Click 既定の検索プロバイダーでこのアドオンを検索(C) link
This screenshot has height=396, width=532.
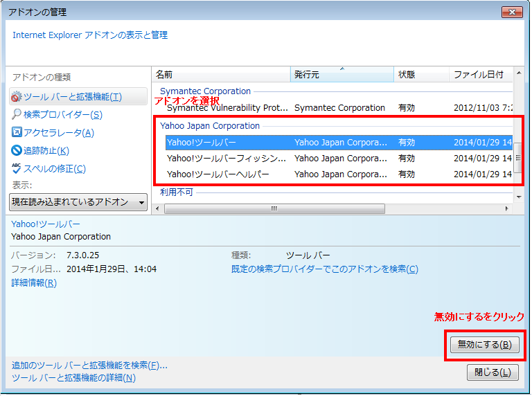pos(325,269)
